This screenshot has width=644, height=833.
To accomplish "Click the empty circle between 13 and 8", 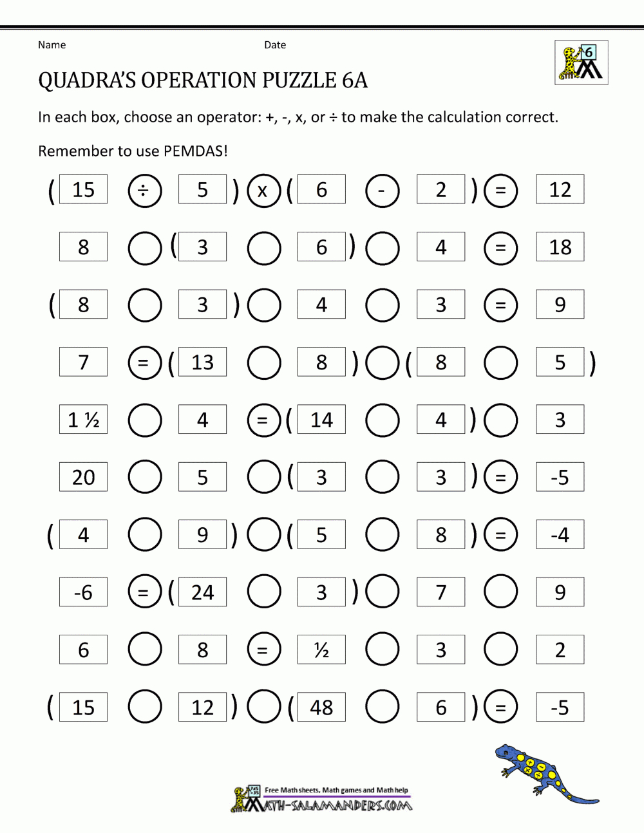I will coord(263,363).
